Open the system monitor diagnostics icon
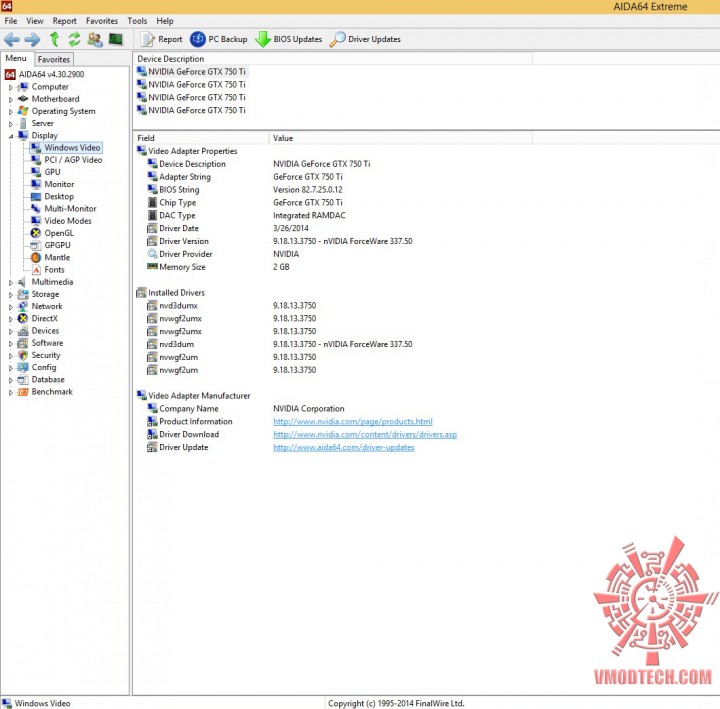This screenshot has height=709, width=720. (116, 39)
